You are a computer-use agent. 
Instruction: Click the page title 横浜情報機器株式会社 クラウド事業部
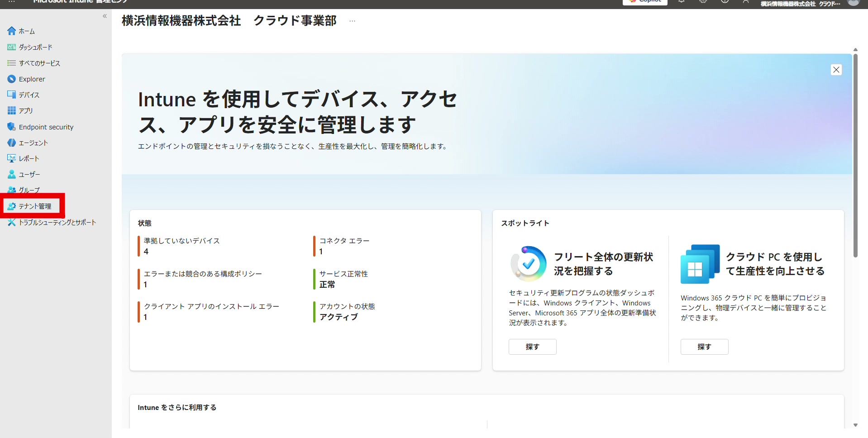[229, 21]
